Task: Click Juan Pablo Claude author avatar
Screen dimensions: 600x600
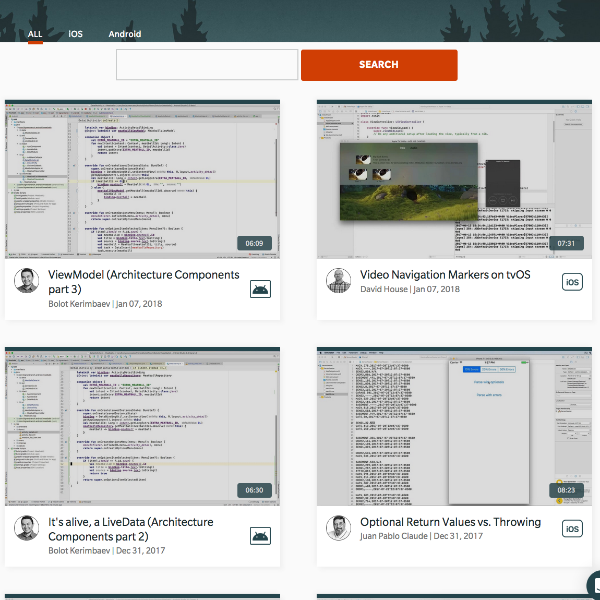Action: [x=339, y=528]
